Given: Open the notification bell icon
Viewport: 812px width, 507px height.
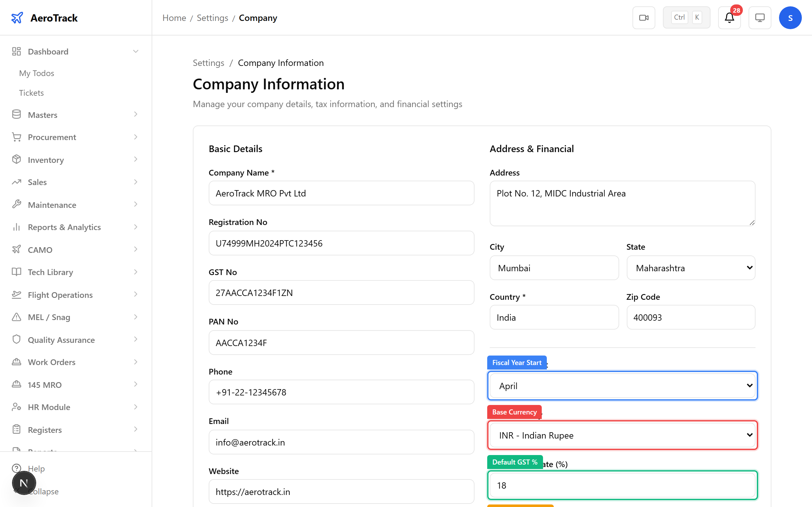Looking at the screenshot, I should point(729,18).
